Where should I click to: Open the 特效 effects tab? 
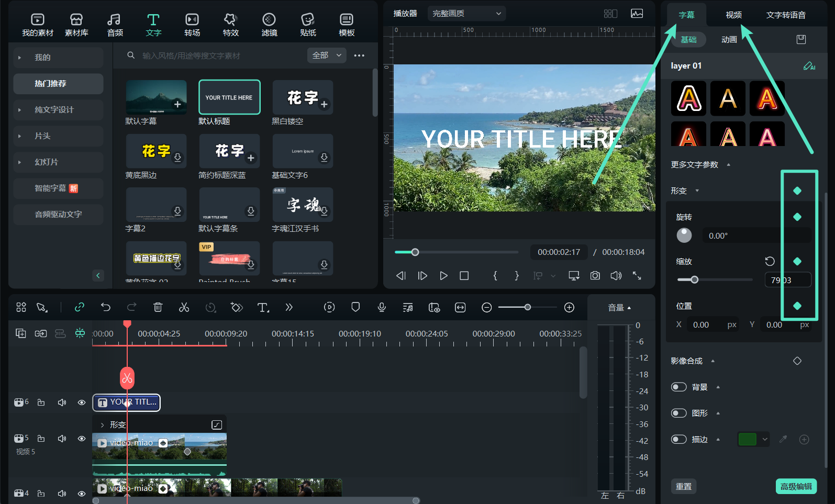click(x=230, y=25)
